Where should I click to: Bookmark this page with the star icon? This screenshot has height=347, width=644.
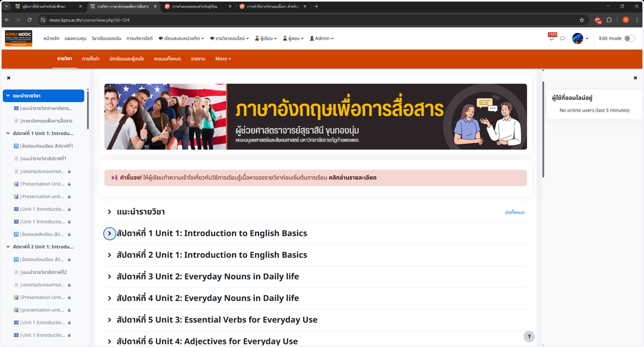coord(582,20)
